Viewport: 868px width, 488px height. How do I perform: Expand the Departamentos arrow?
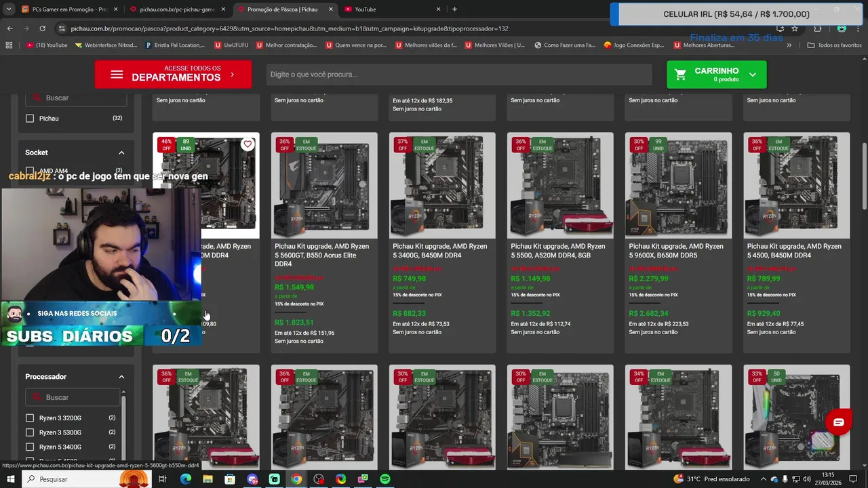click(233, 75)
